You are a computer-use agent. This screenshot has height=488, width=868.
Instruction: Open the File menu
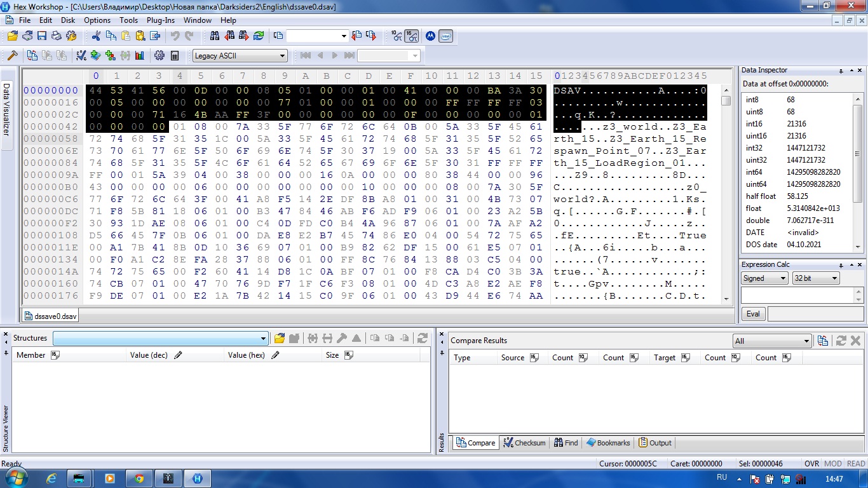pos(25,20)
